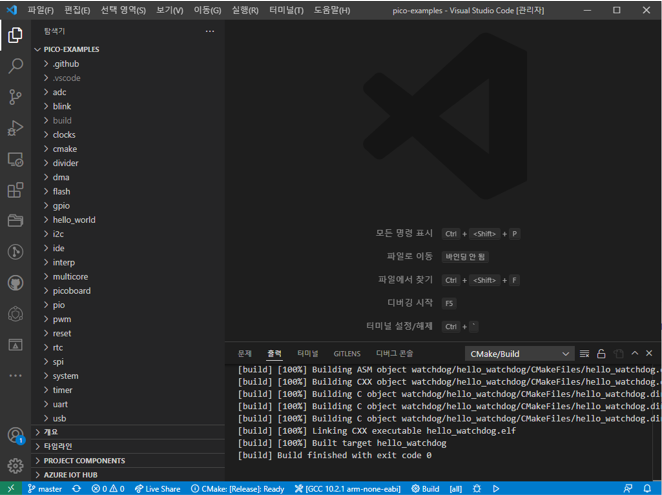The height and width of the screenshot is (495, 662).
Task: Open feedback icon in status bar
Action: [628, 489]
